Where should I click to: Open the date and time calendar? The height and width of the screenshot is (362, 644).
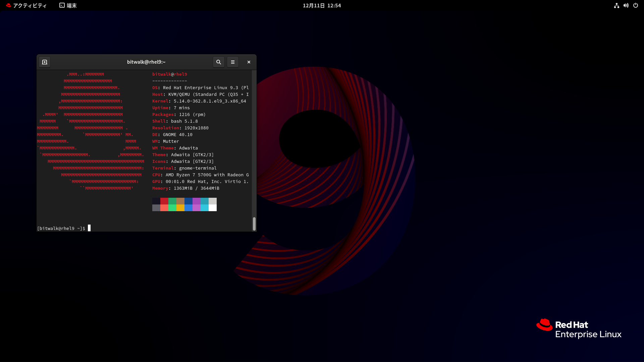pyautogui.click(x=322, y=5)
